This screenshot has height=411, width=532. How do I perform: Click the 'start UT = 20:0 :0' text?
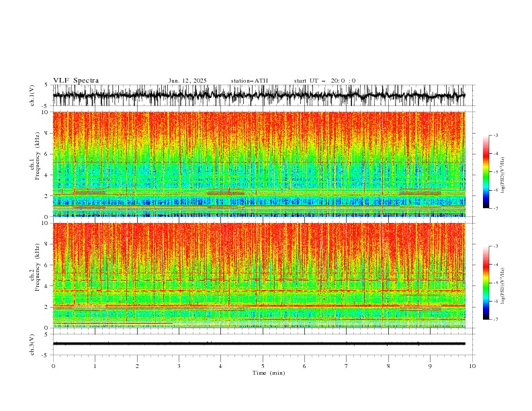pos(324,81)
